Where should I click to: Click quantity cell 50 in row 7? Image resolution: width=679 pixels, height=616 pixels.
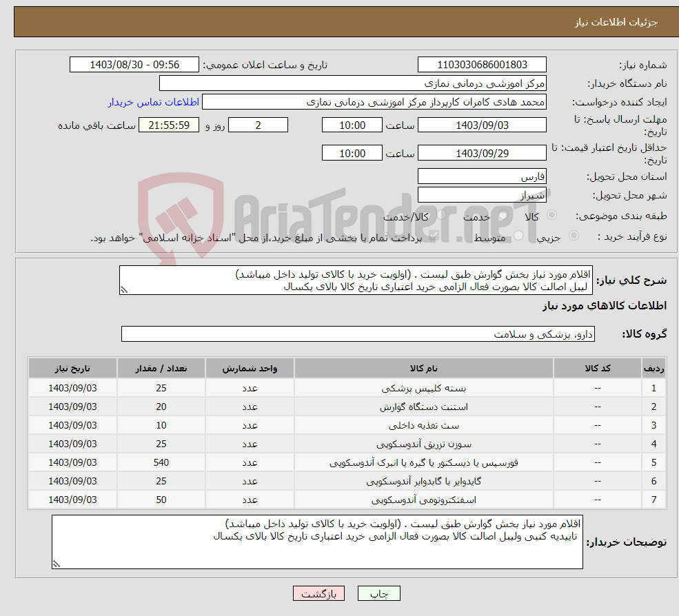(x=161, y=500)
